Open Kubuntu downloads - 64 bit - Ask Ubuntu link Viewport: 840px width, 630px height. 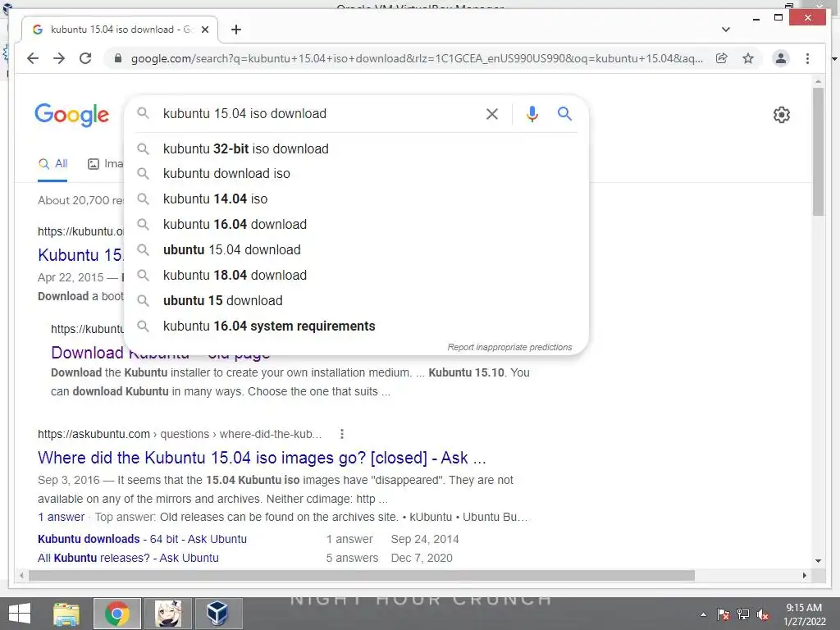coord(142,539)
